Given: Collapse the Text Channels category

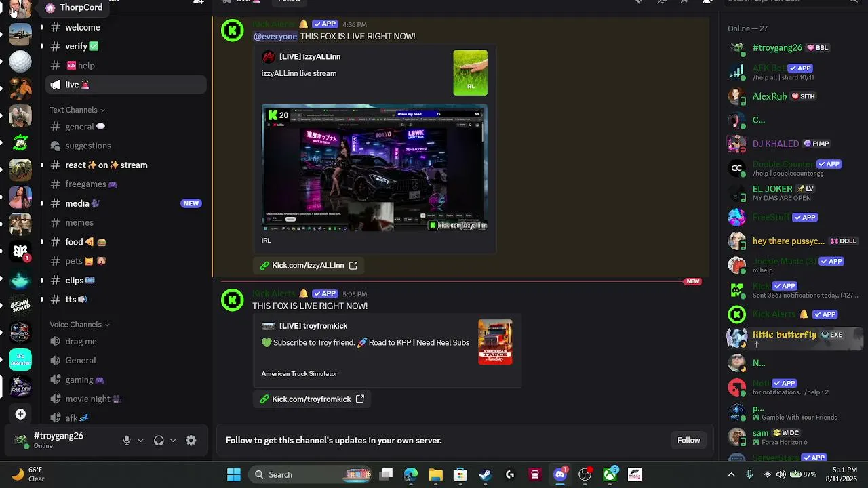Looking at the screenshot, I should [77, 110].
